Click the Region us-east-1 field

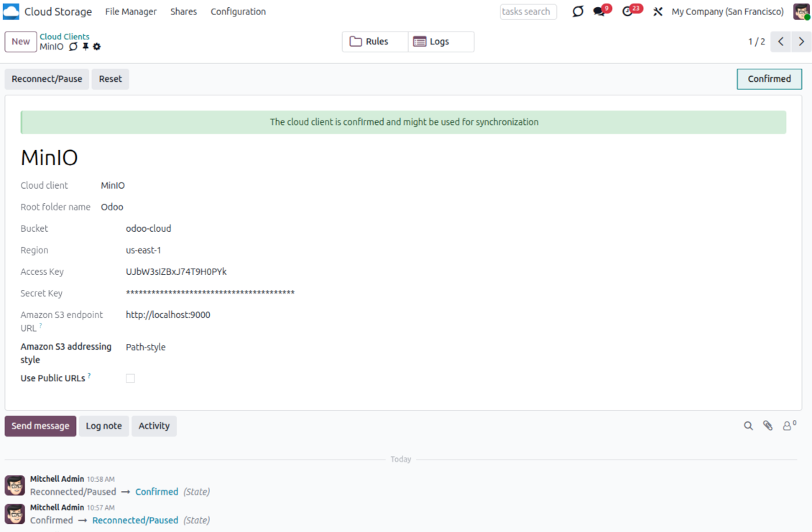point(144,250)
